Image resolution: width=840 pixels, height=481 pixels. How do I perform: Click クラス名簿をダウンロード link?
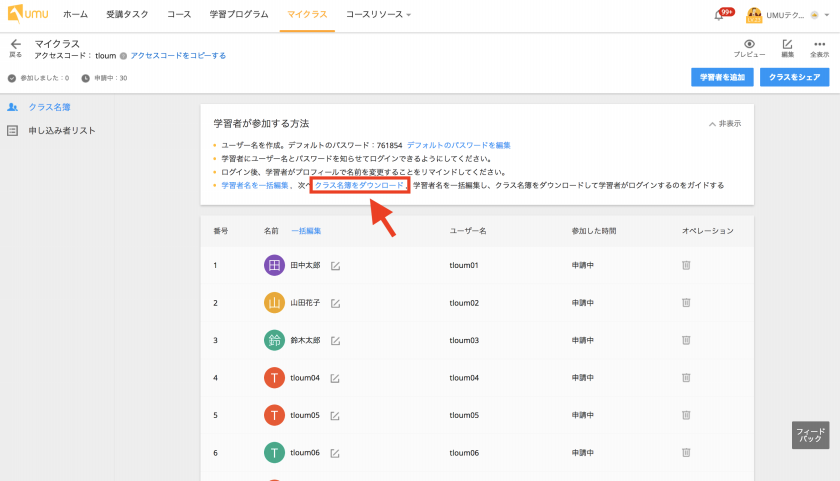359,185
